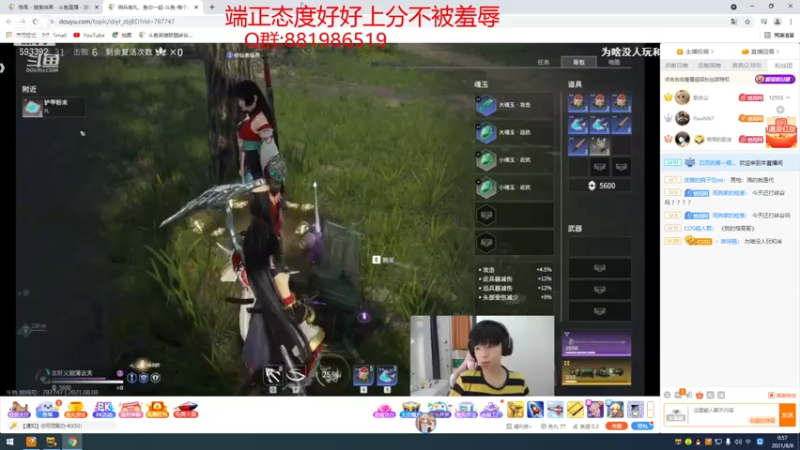Click the pink heart gift icon
This screenshot has height=450, width=800.
coord(384,410)
